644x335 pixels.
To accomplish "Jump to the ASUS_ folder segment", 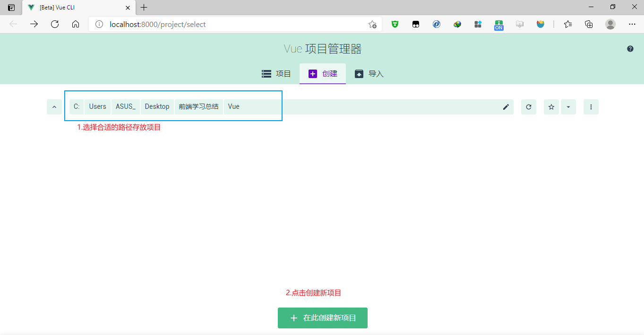I will click(x=126, y=106).
